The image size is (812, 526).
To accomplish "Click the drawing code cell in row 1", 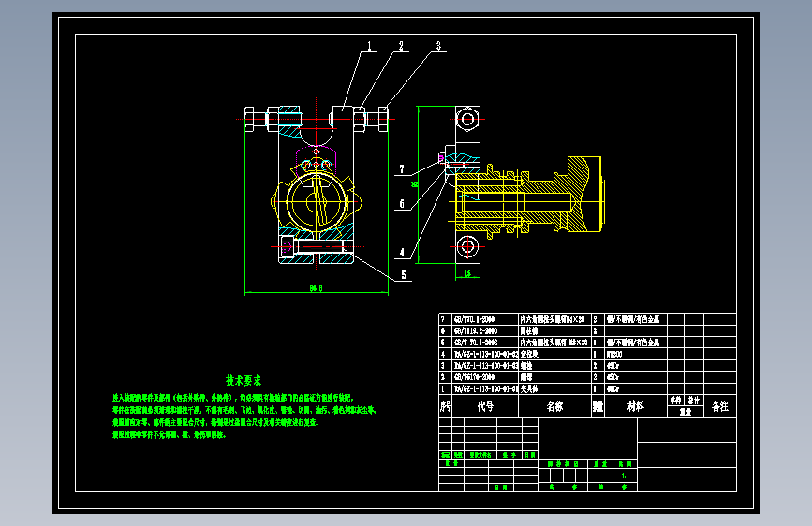I will (x=486, y=388).
